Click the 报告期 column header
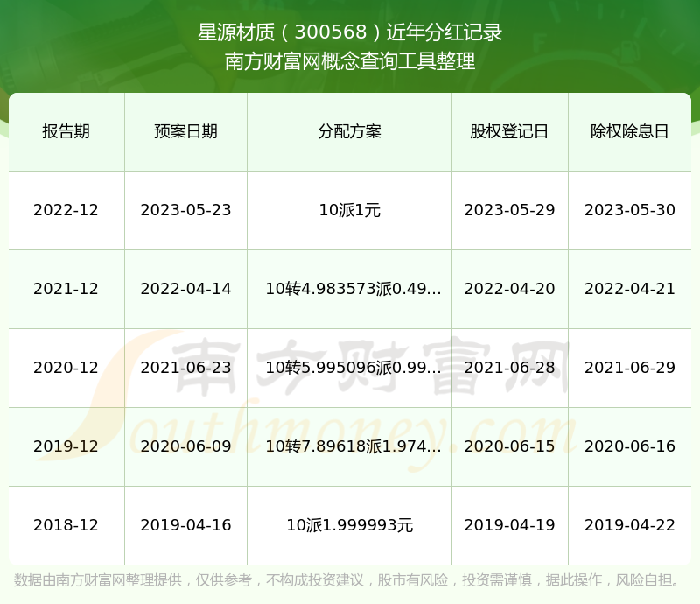This screenshot has width=700, height=604. pos(66,131)
